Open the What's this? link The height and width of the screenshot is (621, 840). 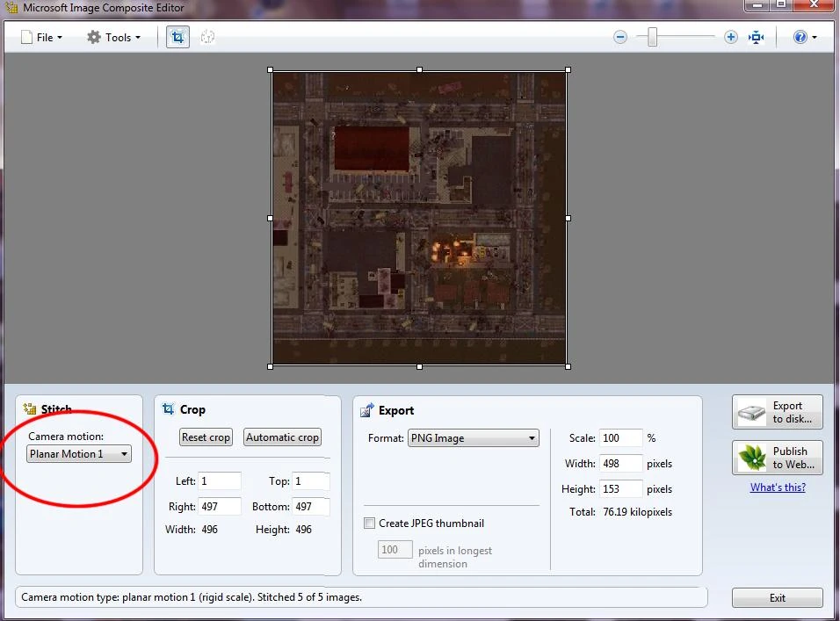click(x=777, y=487)
